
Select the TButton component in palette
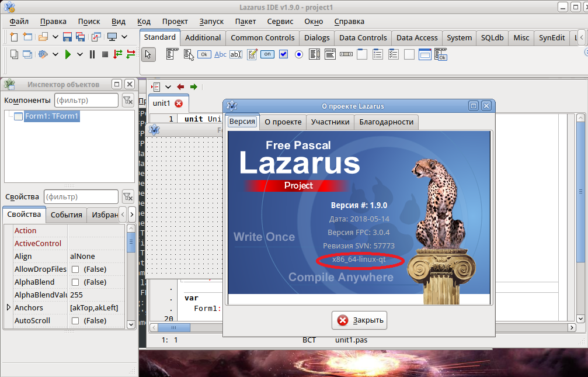pos(204,54)
